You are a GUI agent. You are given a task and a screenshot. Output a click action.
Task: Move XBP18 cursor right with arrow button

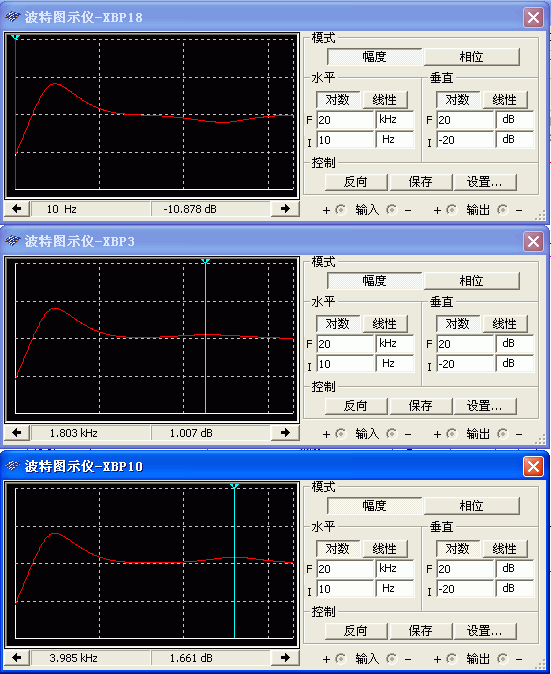[x=285, y=209]
